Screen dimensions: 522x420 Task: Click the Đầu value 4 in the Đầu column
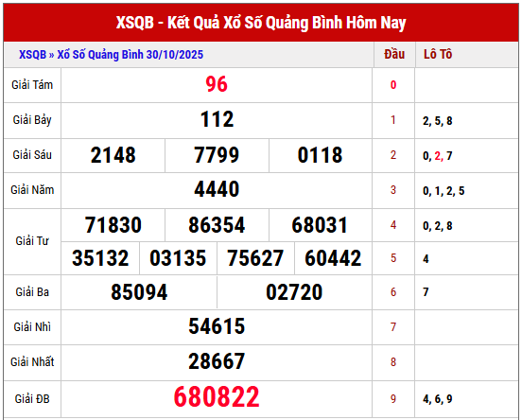coord(393,225)
